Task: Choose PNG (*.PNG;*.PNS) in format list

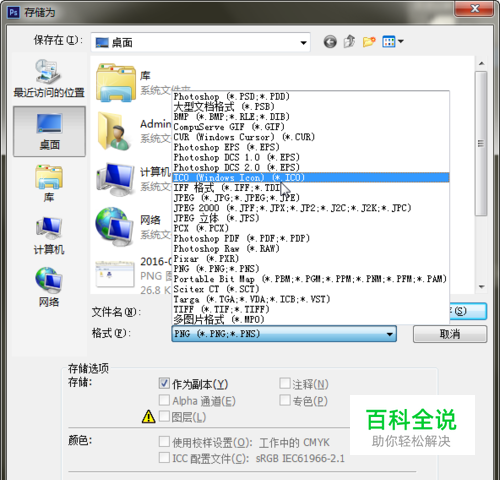Action: pos(311,269)
